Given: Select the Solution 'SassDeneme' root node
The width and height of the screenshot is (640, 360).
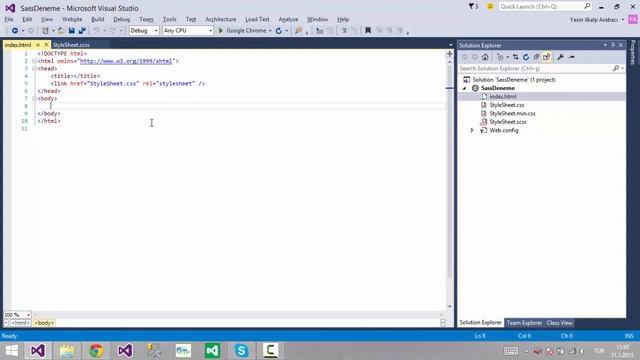Looking at the screenshot, I should tap(514, 80).
